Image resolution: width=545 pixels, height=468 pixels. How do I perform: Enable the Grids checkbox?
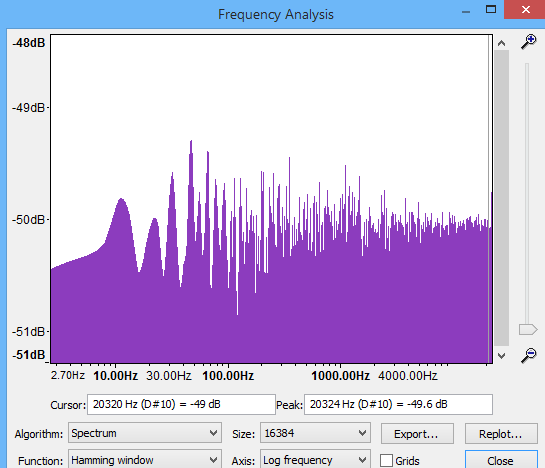386,460
